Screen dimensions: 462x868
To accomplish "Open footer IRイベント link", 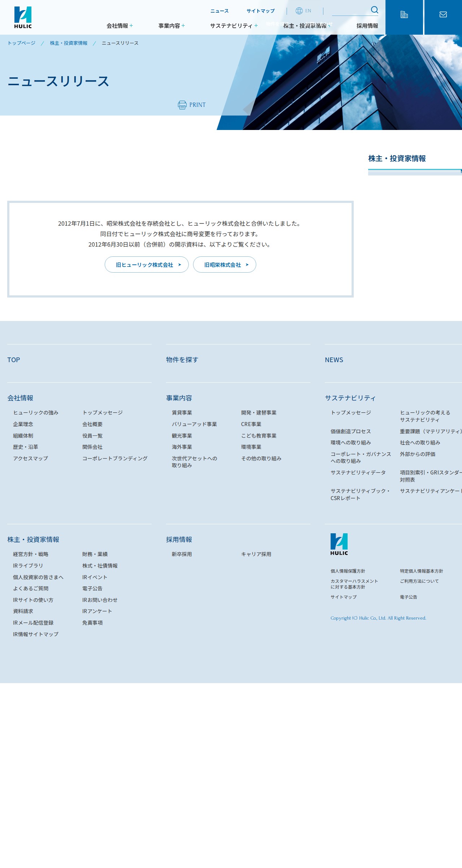I will tap(95, 577).
